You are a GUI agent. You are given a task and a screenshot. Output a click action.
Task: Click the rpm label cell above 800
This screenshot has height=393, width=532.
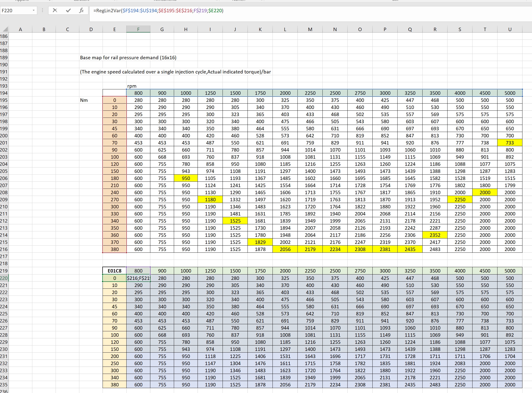click(132, 86)
